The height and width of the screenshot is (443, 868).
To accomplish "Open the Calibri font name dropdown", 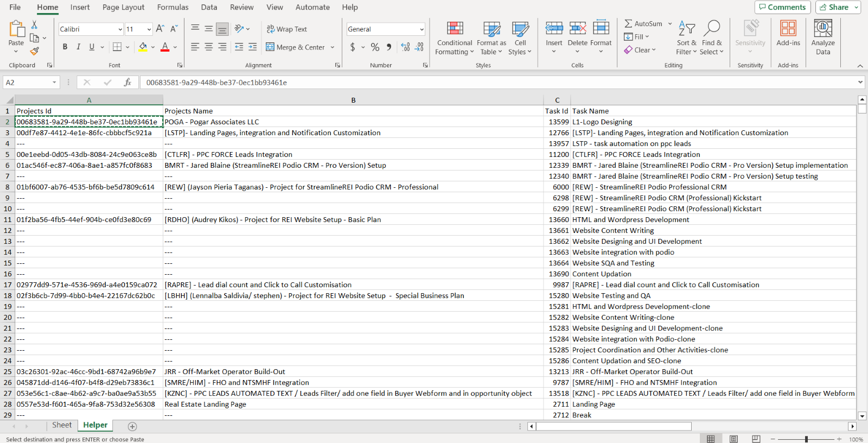I will coord(120,29).
